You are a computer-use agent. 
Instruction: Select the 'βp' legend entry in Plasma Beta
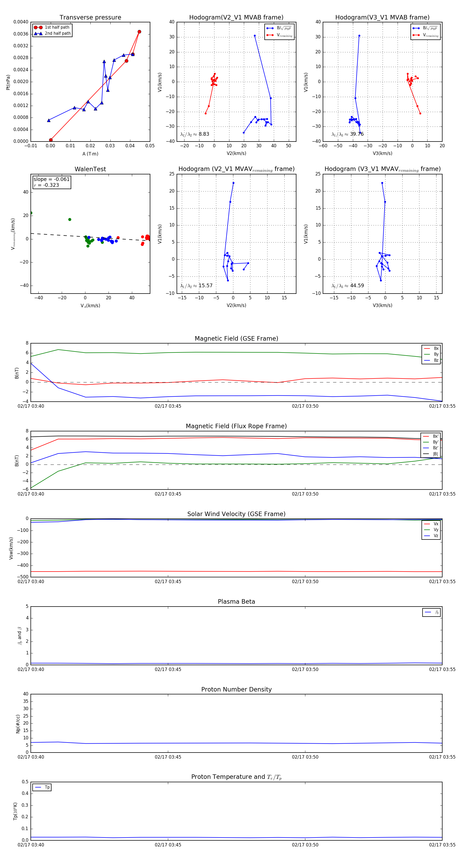coord(431,612)
